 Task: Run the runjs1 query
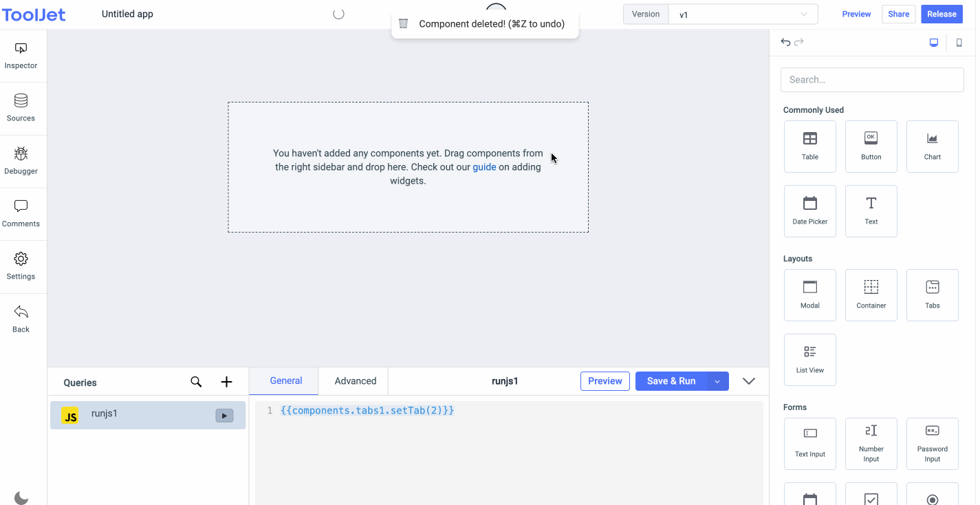point(224,415)
